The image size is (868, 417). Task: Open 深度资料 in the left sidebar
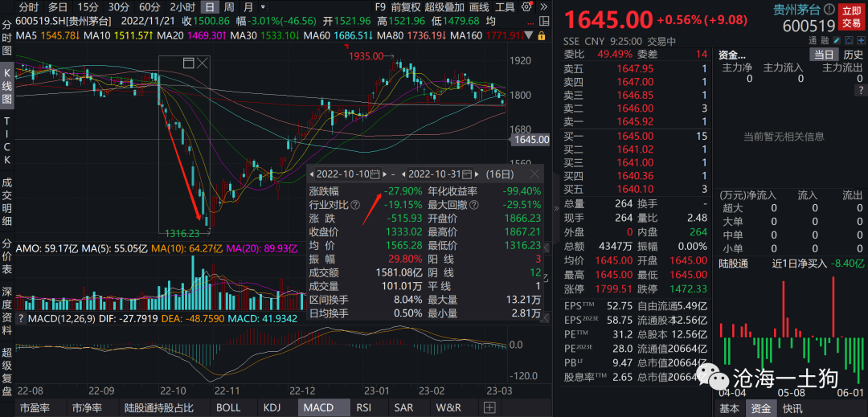7,312
